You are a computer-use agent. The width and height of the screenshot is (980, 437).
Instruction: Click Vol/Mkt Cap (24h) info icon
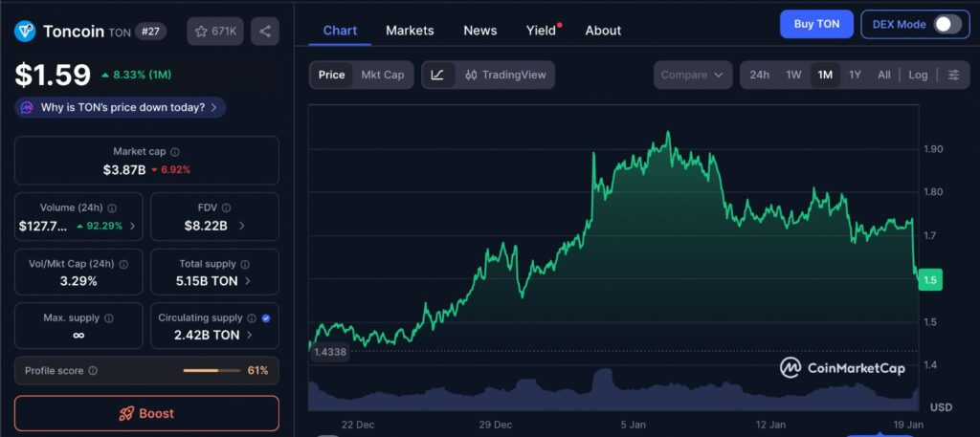pyautogui.click(x=123, y=264)
